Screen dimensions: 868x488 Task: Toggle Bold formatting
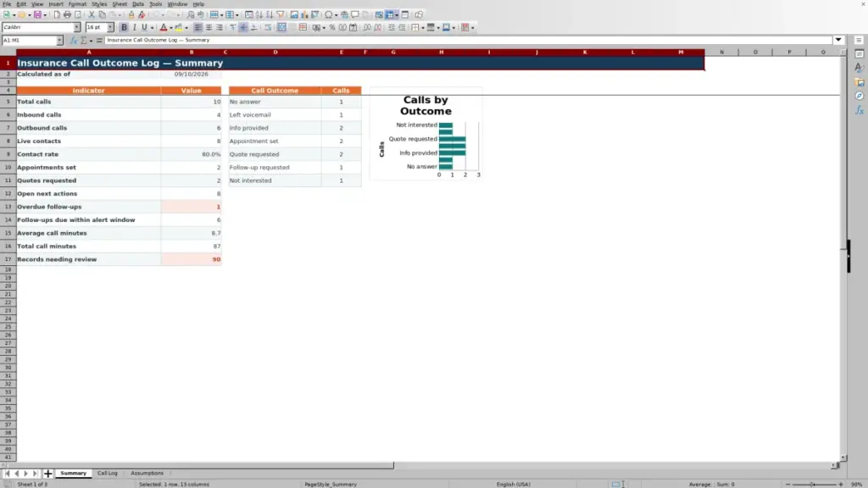tap(124, 28)
